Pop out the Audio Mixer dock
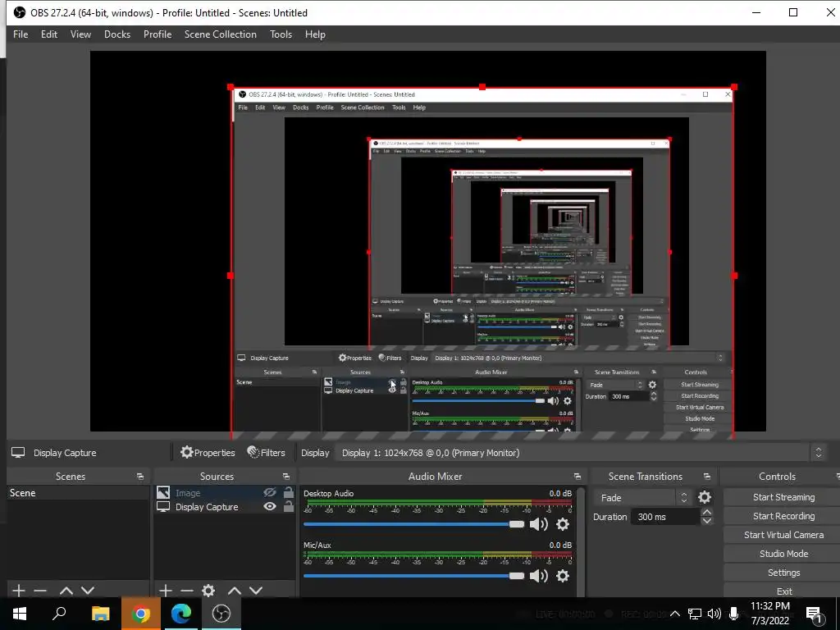This screenshot has width=840, height=630. (x=577, y=477)
